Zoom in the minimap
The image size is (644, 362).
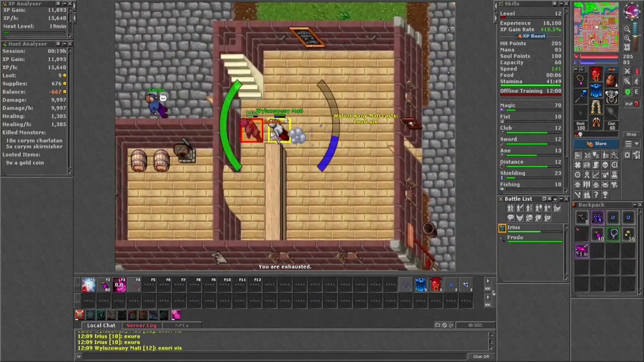[x=627, y=38]
